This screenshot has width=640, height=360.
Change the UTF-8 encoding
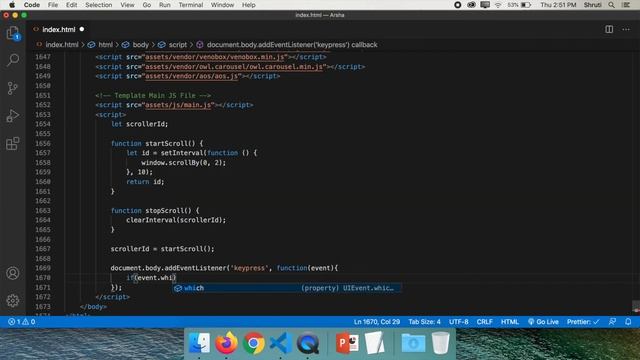(x=459, y=322)
